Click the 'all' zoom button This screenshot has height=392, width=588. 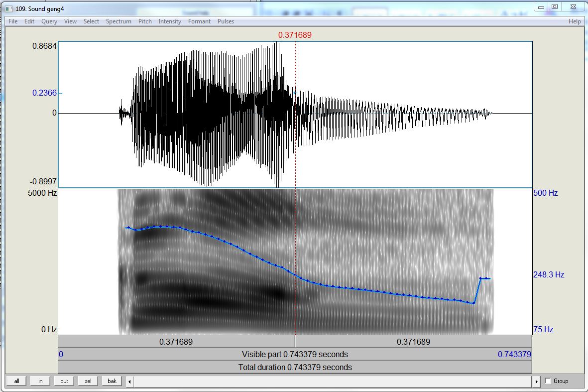click(16, 381)
